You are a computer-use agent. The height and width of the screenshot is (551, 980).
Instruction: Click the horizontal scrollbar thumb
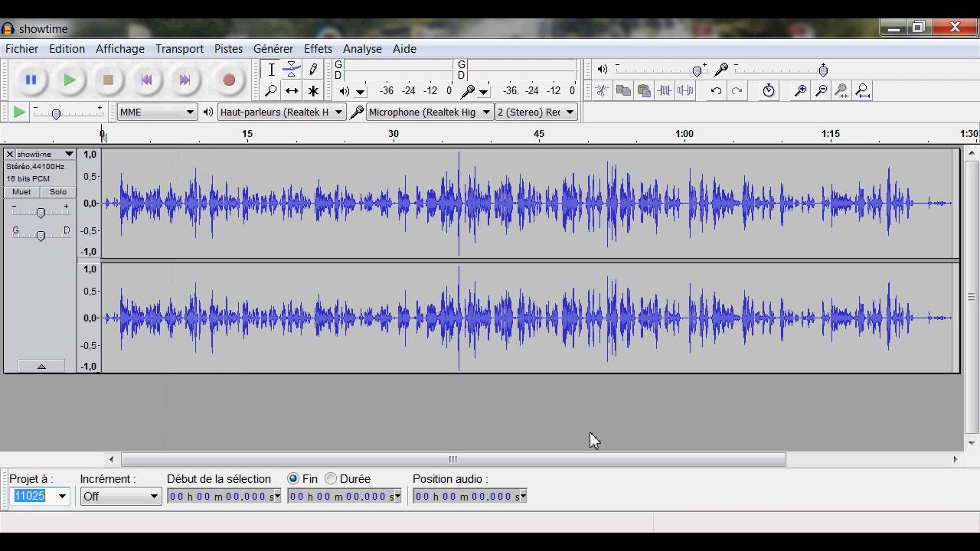[x=453, y=459]
